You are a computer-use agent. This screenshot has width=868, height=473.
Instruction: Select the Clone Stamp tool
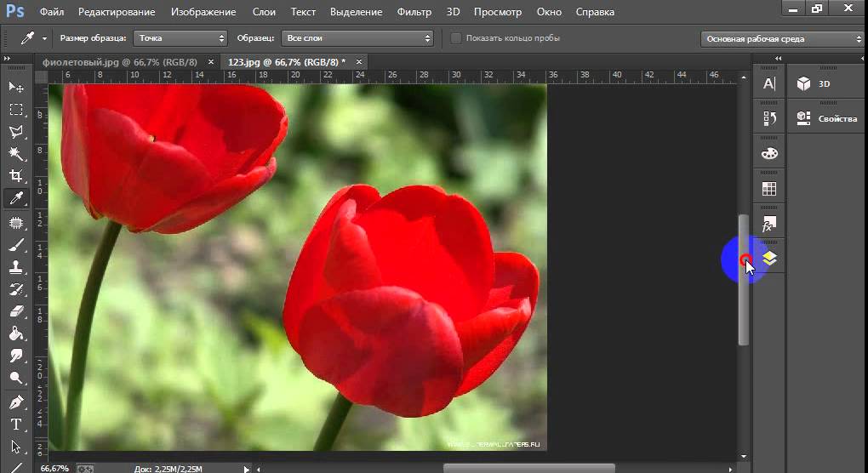pos(16,267)
